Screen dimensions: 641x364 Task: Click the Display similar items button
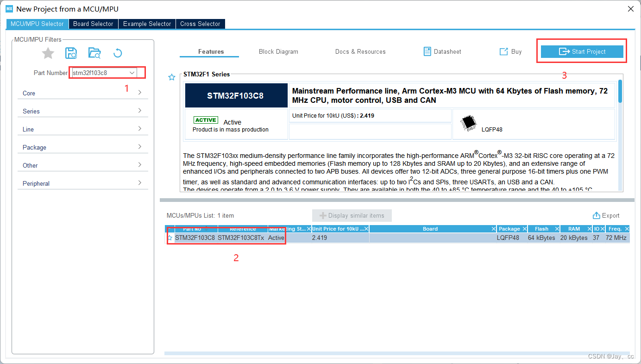(352, 216)
